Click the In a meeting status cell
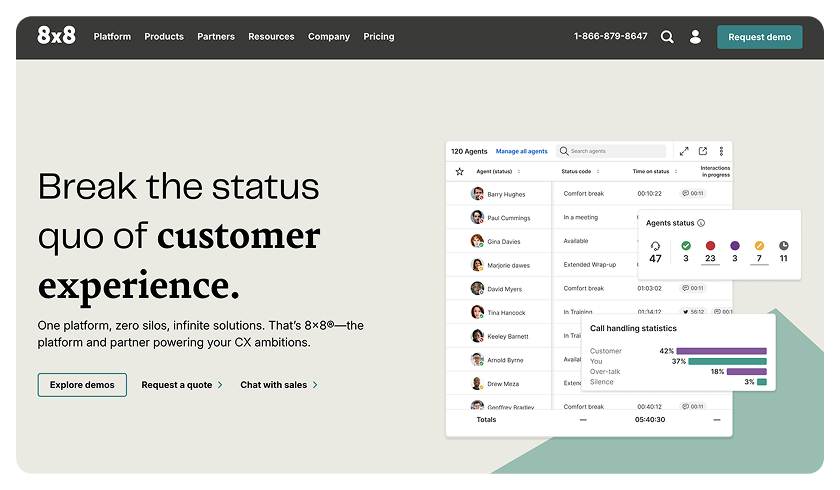Viewport: 840px width, 490px height. (581, 217)
